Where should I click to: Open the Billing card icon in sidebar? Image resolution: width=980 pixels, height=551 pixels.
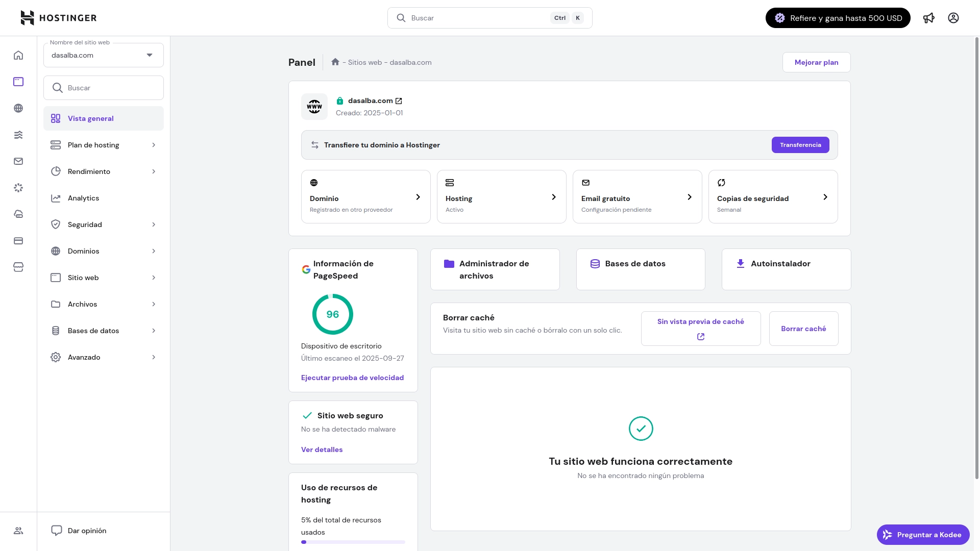click(18, 241)
